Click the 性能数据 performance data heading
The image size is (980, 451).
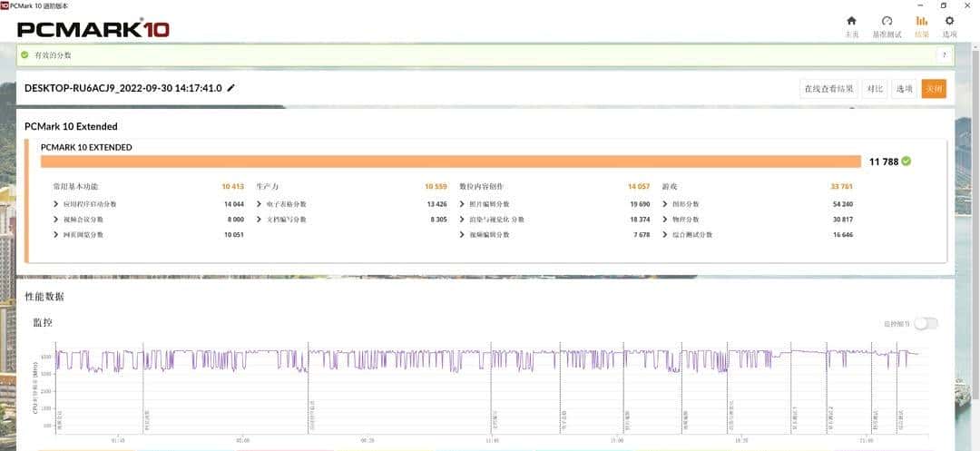pyautogui.click(x=44, y=297)
